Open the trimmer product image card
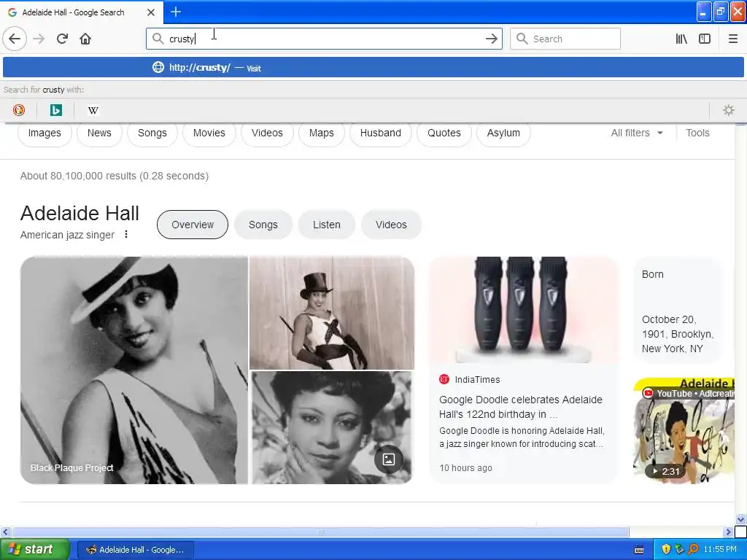 click(x=523, y=310)
